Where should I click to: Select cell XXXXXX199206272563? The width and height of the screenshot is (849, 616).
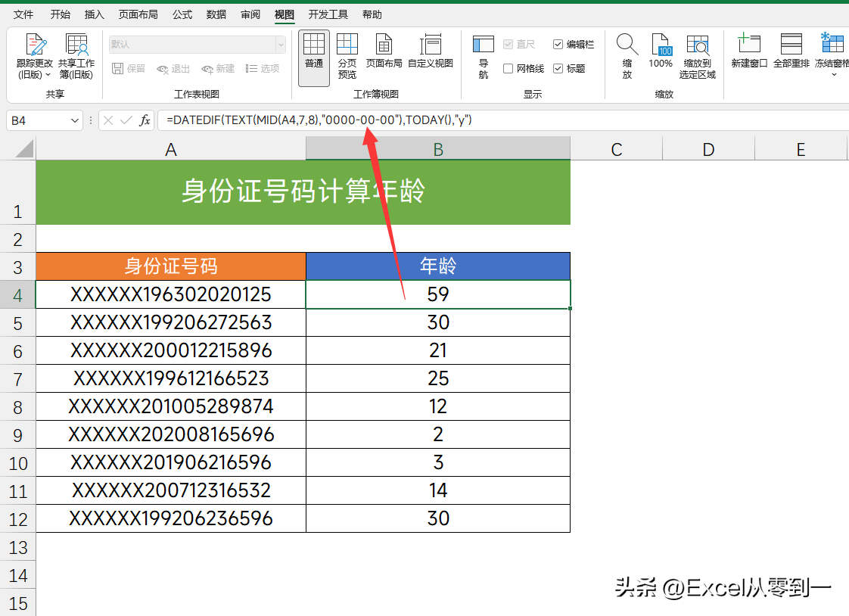(171, 322)
